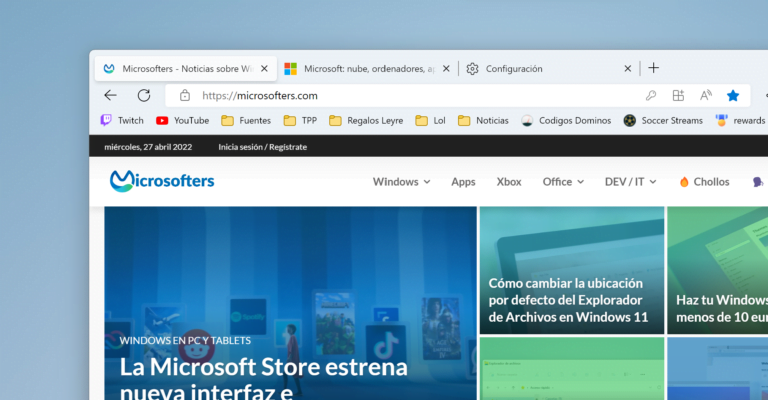The width and height of the screenshot is (768, 400).
Task: Expand the Windows navigation menu
Action: coord(401,182)
